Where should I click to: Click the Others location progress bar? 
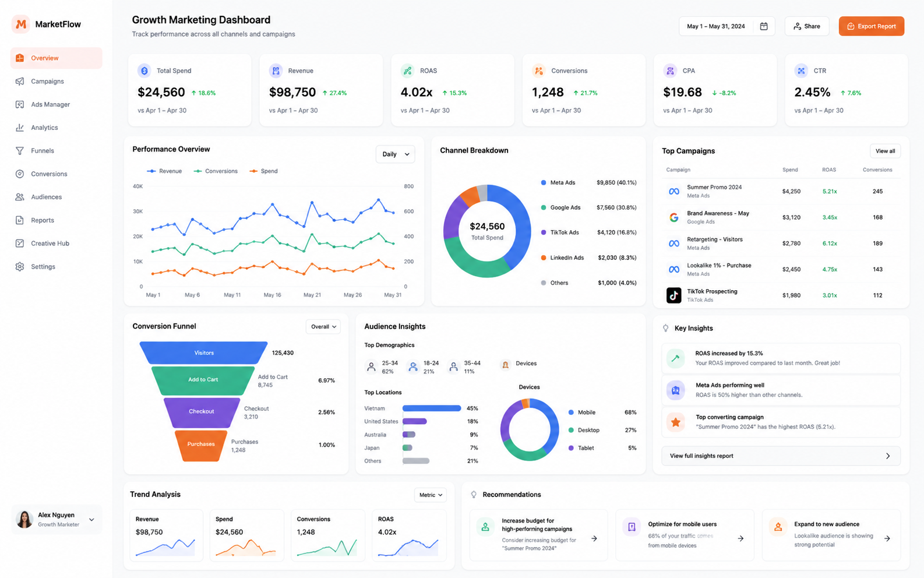pos(416,461)
